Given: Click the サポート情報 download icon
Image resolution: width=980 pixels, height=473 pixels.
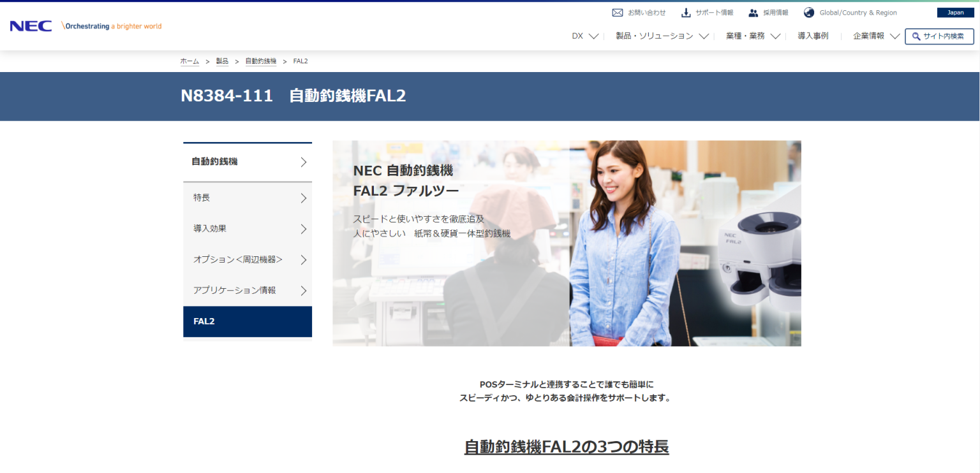Looking at the screenshot, I should (x=685, y=12).
